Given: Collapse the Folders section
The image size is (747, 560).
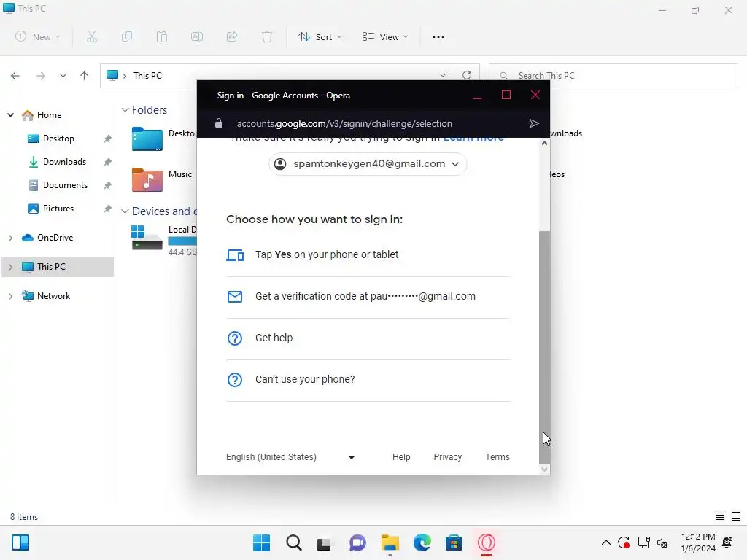Looking at the screenshot, I should pyautogui.click(x=125, y=110).
